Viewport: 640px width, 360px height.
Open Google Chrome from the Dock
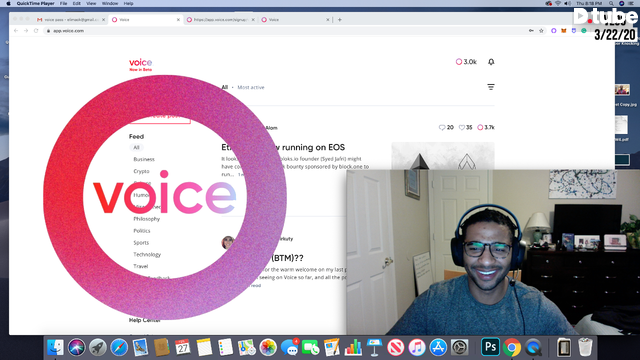[512, 348]
